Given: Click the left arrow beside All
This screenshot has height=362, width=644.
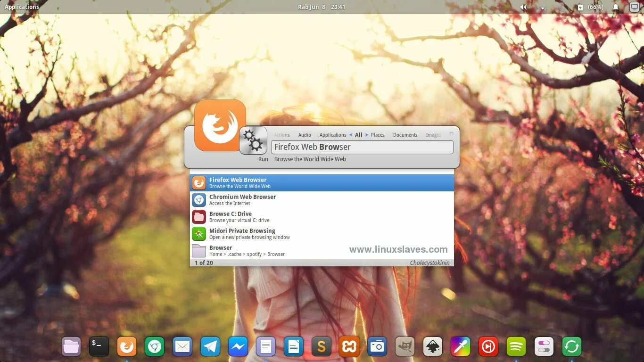Looking at the screenshot, I should point(351,135).
